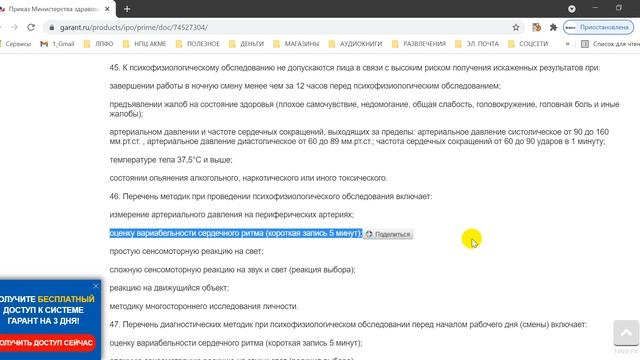Close the Приказ Министерства browser tab
This screenshot has height=360, width=640.
107,9
